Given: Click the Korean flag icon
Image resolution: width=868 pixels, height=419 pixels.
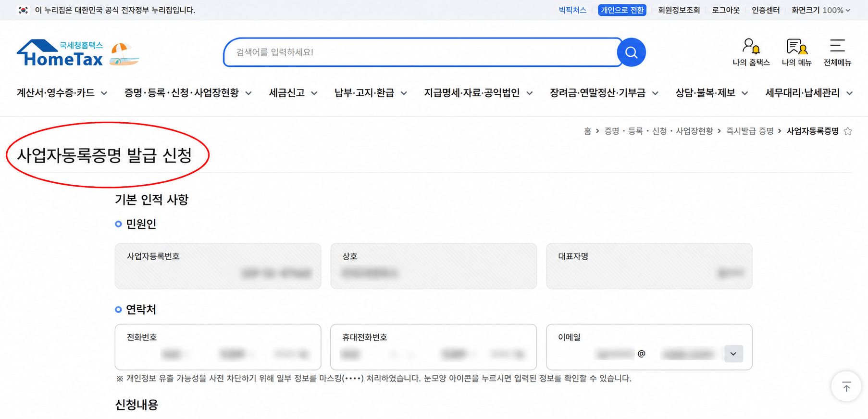Looking at the screenshot, I should pos(23,10).
